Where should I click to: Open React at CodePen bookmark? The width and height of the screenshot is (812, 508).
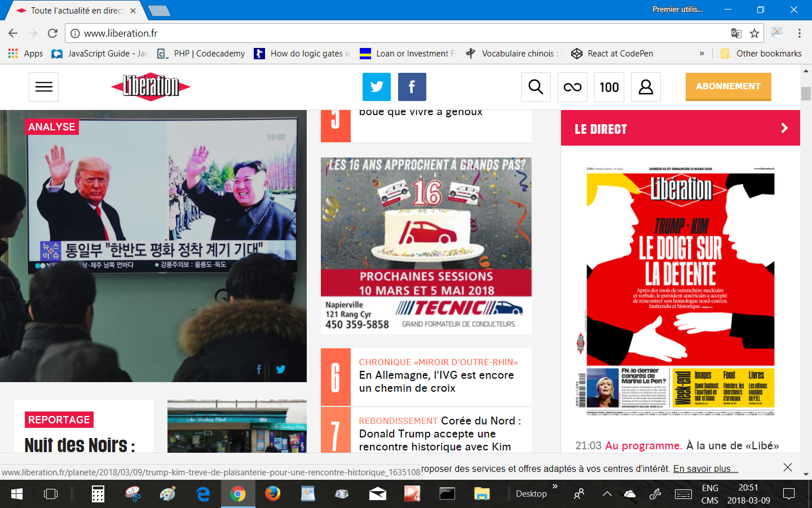(x=612, y=54)
